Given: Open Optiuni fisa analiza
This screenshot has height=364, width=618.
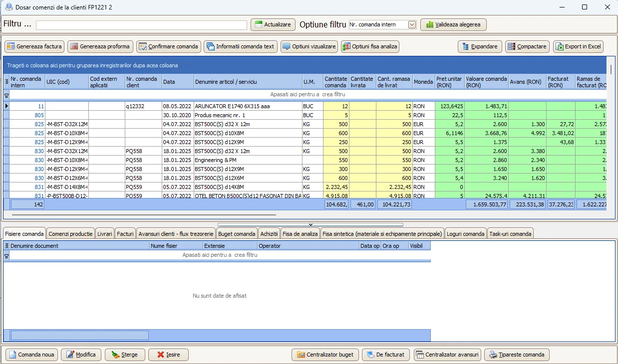Looking at the screenshot, I should 370,46.
